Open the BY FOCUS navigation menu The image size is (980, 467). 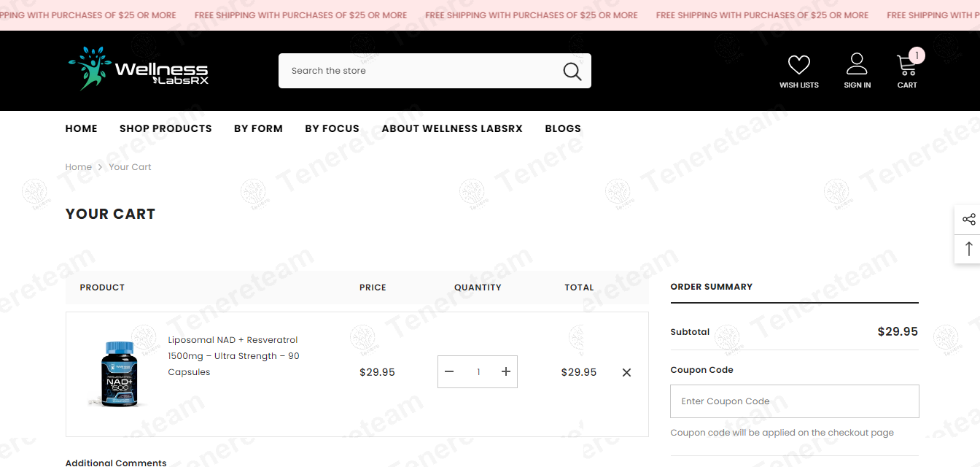coord(332,128)
